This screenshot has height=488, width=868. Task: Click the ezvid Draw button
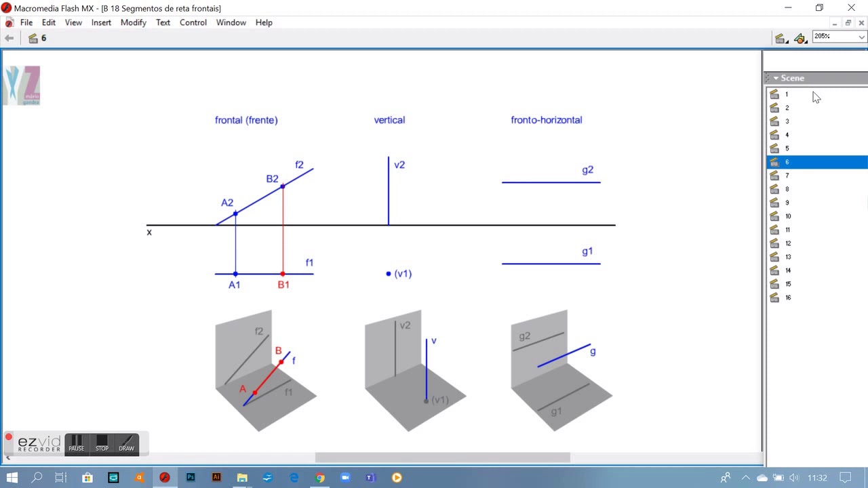[x=127, y=443]
